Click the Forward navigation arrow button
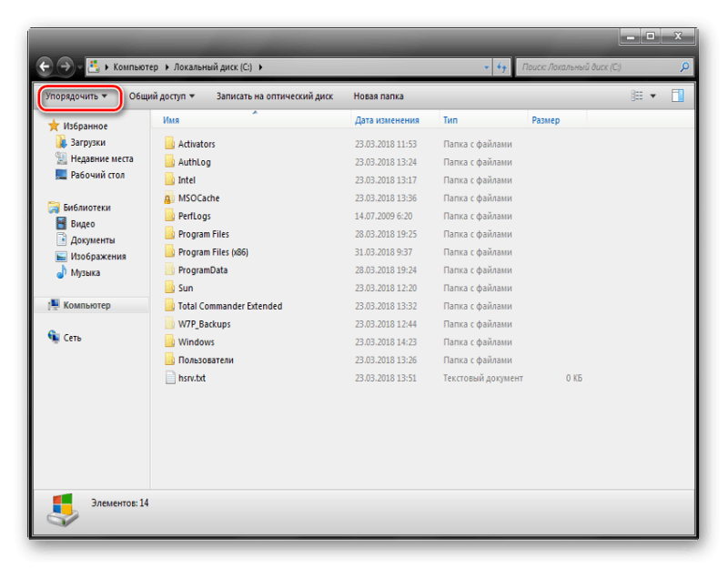Viewport: 728px width, 569px height. (65, 66)
